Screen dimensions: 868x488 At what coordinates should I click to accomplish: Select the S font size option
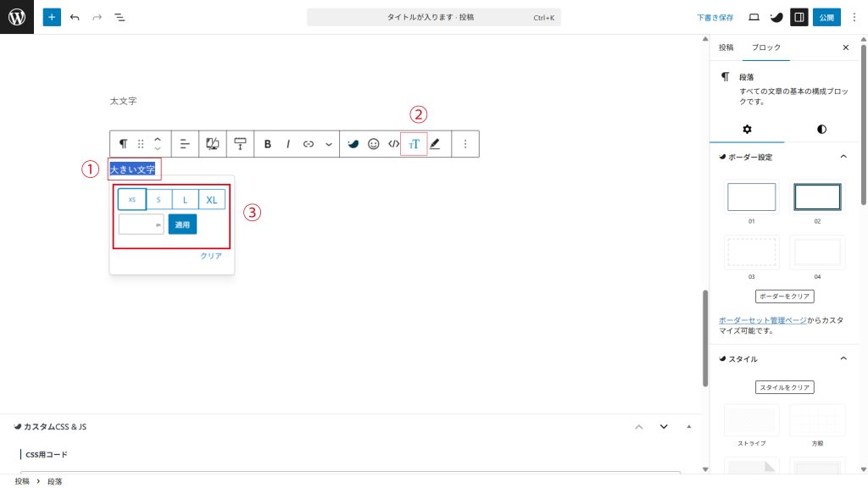(x=159, y=200)
